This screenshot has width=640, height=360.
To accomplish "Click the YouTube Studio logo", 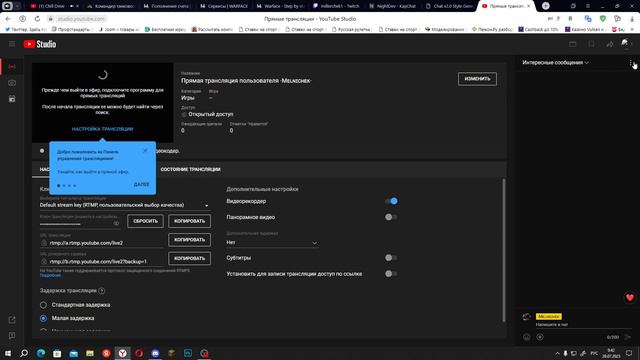I will (x=40, y=44).
